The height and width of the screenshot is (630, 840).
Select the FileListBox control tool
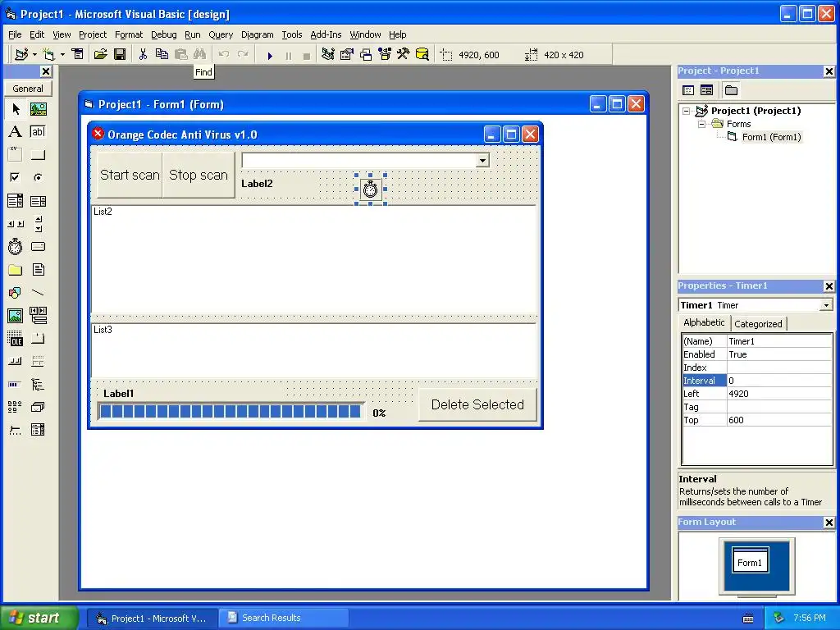(38, 269)
